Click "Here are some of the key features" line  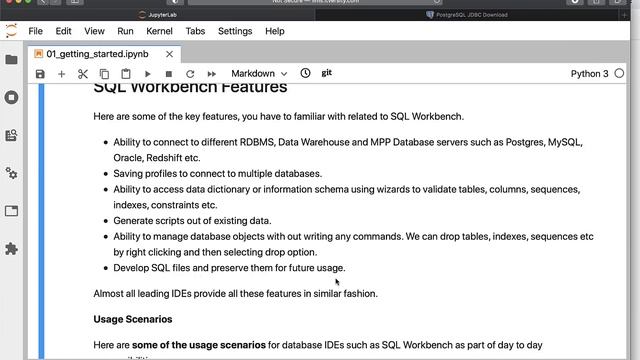278,116
